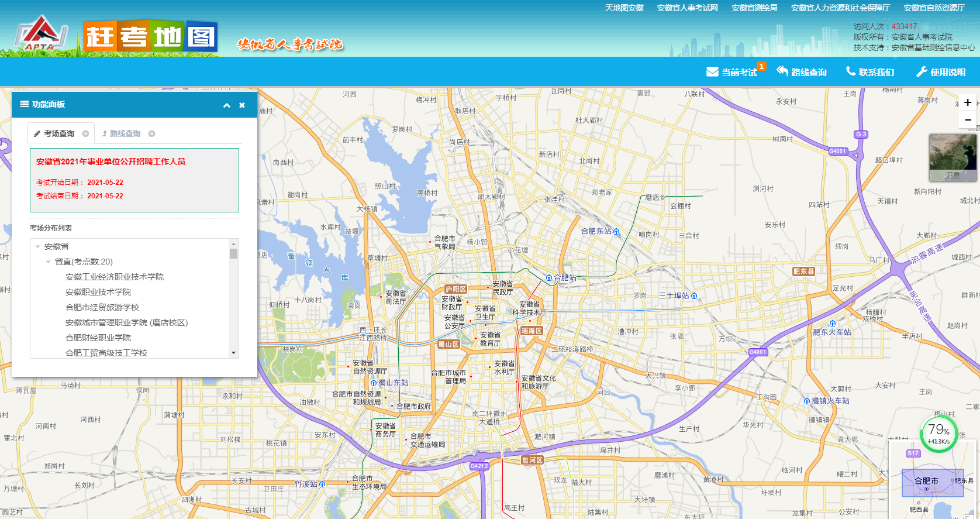The width and height of the screenshot is (980, 519).
Task: Select 安徽职业技术学院 exam site
Action: pos(98,292)
